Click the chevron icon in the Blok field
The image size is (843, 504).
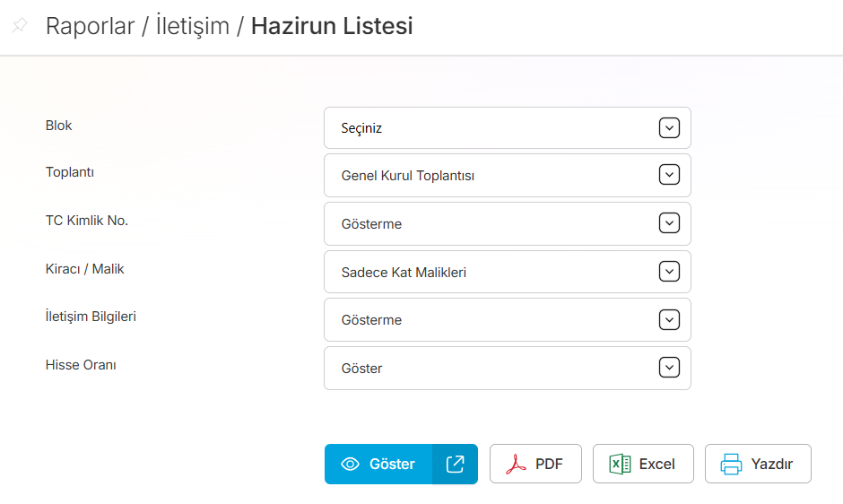pos(669,127)
